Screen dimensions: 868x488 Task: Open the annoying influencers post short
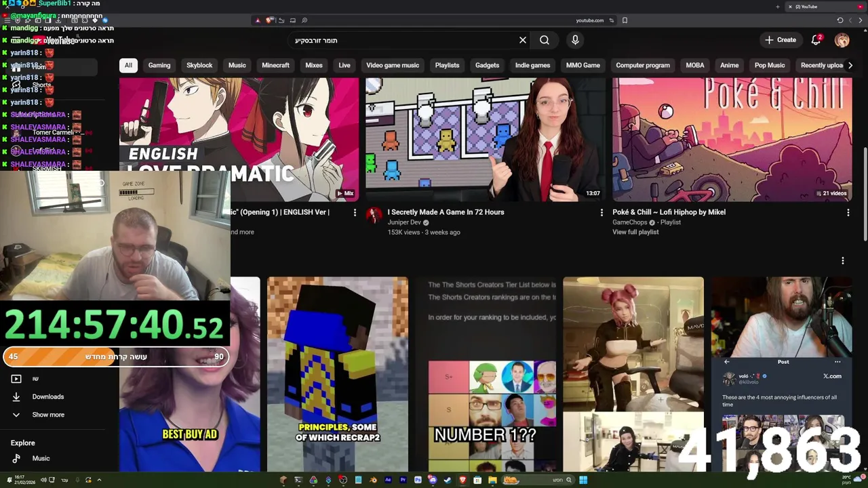pos(781,374)
